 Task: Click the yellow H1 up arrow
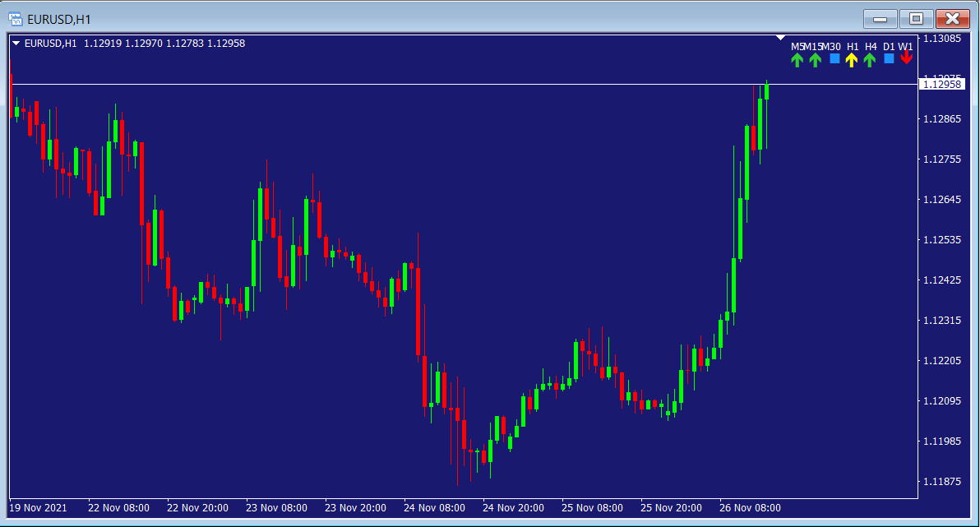pos(852,59)
